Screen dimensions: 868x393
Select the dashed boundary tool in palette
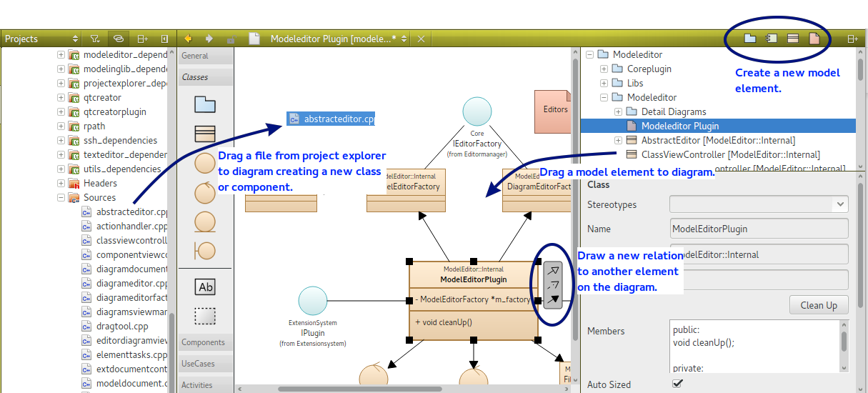click(x=205, y=315)
